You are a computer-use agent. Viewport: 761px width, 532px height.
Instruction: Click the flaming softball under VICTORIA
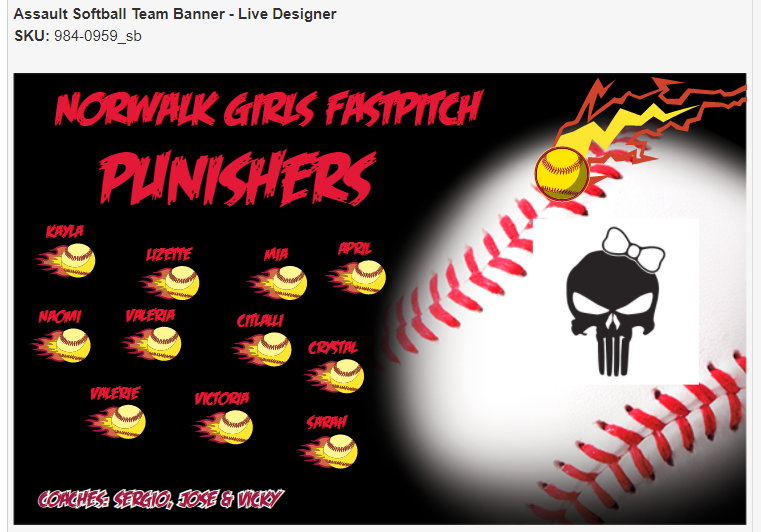(x=223, y=427)
